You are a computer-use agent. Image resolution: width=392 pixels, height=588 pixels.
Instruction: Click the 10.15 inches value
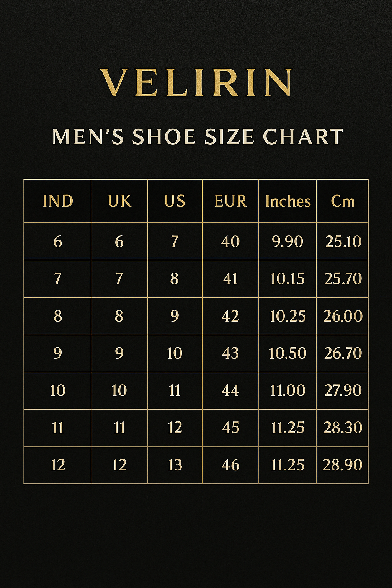[287, 279]
